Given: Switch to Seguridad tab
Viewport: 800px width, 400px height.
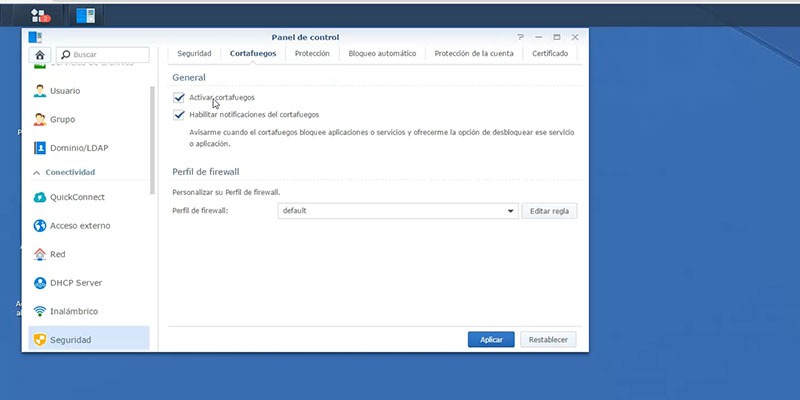Looking at the screenshot, I should [x=194, y=54].
